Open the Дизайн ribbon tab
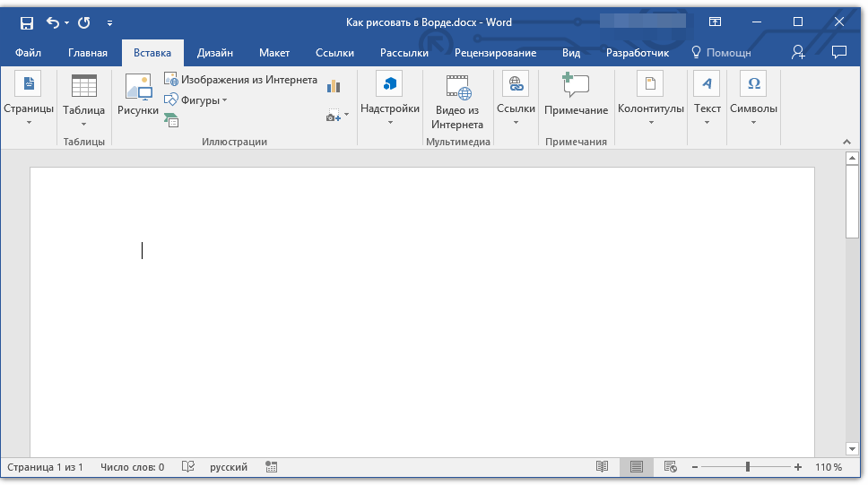 [215, 53]
